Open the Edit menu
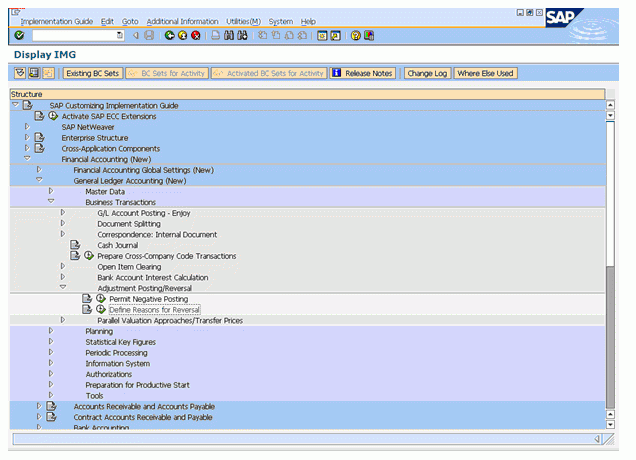The height and width of the screenshot is (460, 636). tap(107, 21)
